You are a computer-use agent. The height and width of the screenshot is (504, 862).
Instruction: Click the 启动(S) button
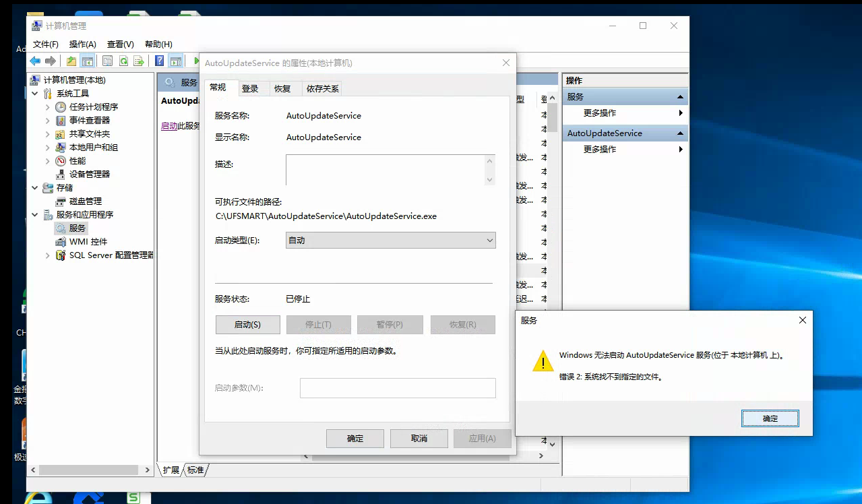pyautogui.click(x=247, y=324)
